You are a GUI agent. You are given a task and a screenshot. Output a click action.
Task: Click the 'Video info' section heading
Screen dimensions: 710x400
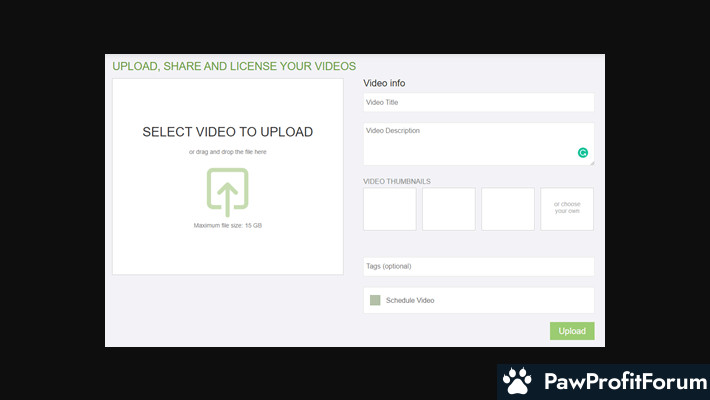click(x=384, y=83)
